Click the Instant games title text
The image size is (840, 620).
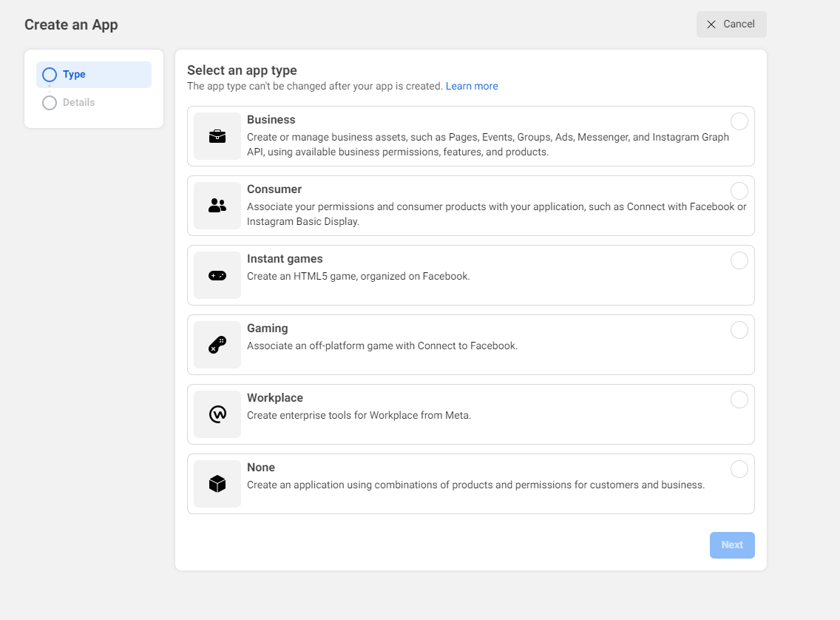pyautogui.click(x=285, y=259)
